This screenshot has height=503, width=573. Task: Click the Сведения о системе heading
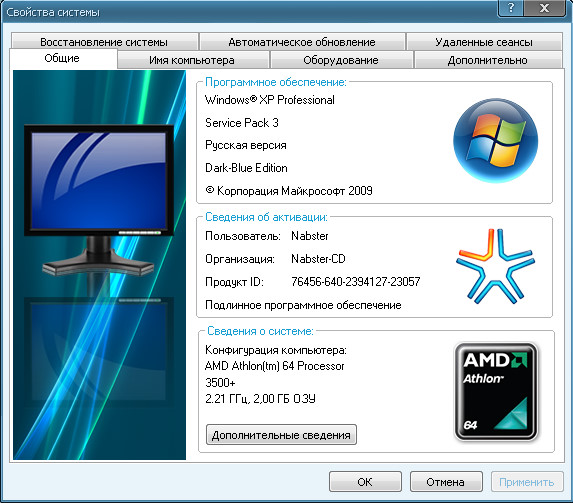260,331
